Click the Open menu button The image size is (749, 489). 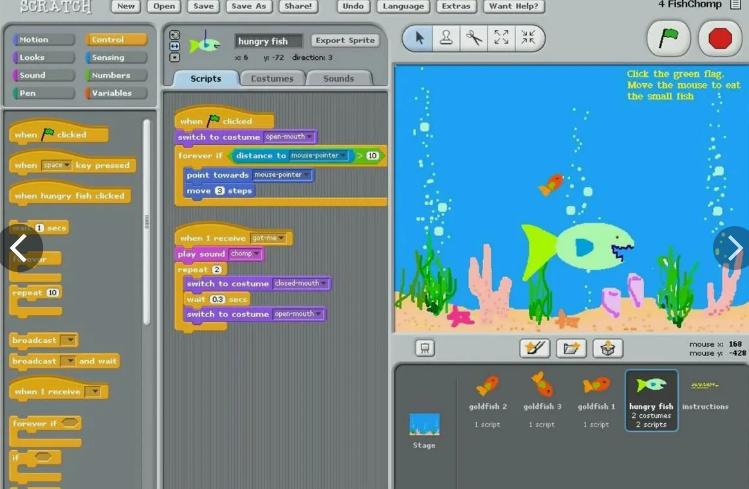164,6
